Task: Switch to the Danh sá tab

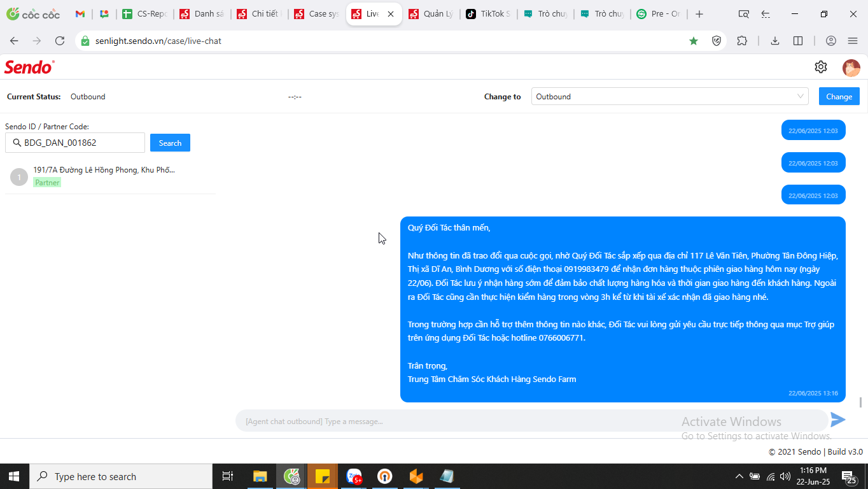Action: pos(202,14)
